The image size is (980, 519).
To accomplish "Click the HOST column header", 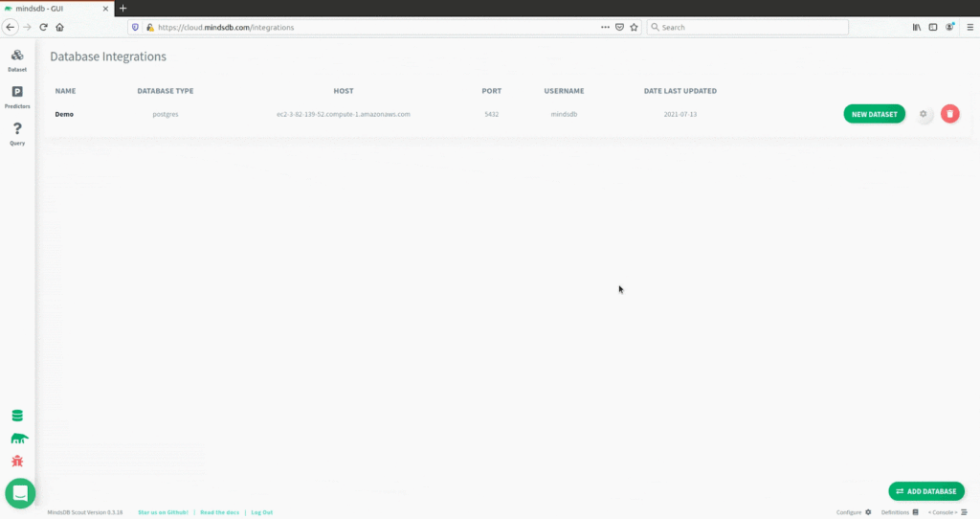I will point(344,91).
